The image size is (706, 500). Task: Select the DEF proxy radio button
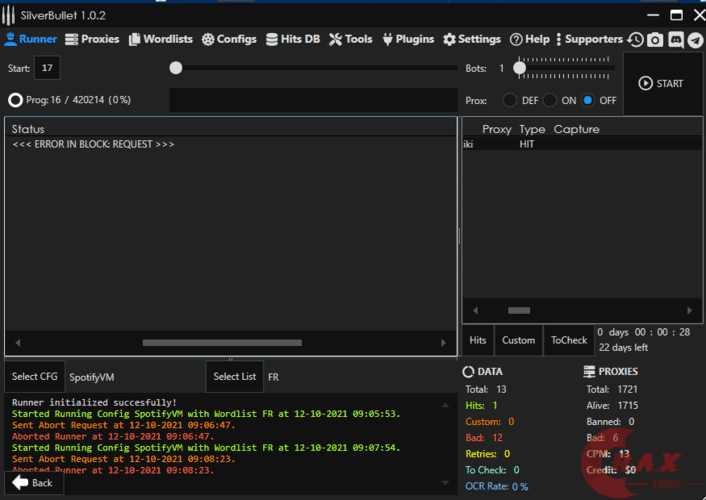pos(510,100)
